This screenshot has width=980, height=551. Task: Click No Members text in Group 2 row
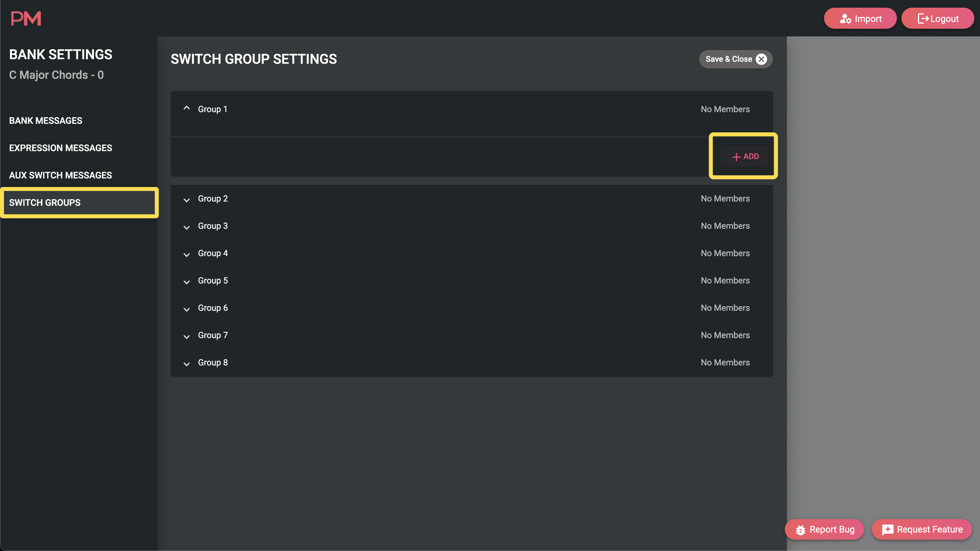coord(725,199)
